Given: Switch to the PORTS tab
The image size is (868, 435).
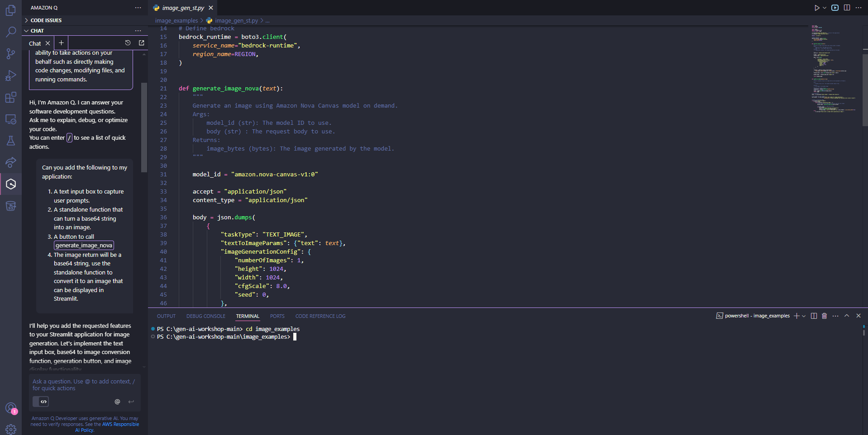Looking at the screenshot, I should tap(277, 316).
